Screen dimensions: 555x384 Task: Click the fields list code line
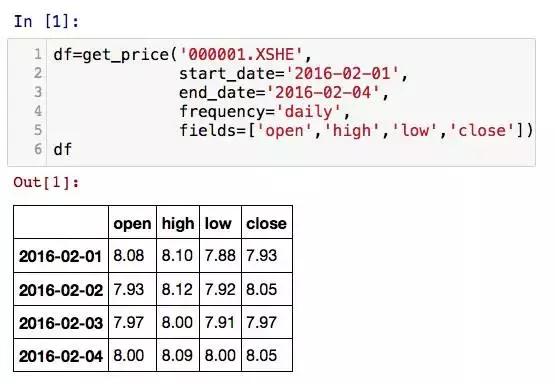point(356,131)
